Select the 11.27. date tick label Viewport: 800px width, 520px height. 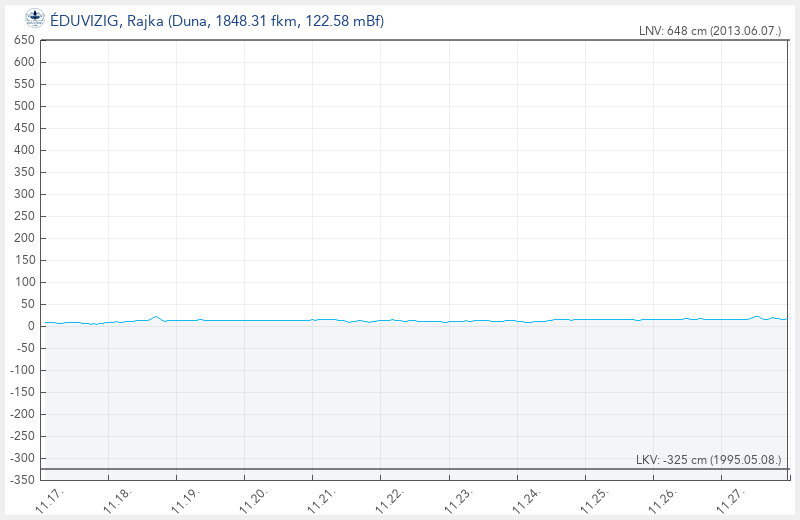730,500
